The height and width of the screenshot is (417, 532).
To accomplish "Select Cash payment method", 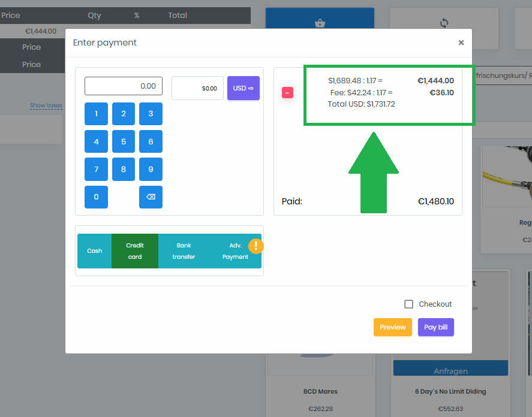I will pos(94,251).
